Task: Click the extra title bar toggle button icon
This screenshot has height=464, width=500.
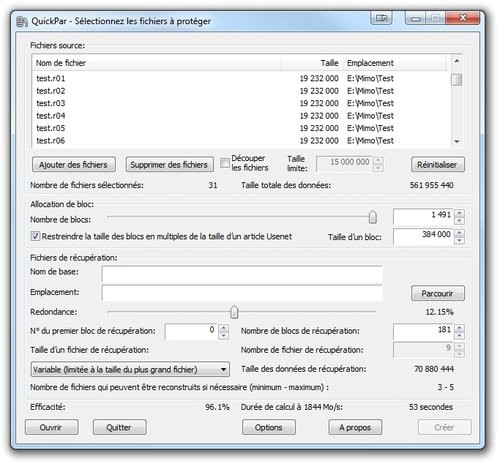Action: click(381, 18)
